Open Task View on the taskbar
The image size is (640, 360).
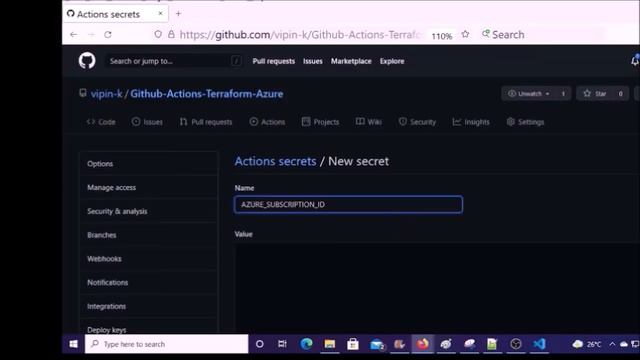point(282,344)
